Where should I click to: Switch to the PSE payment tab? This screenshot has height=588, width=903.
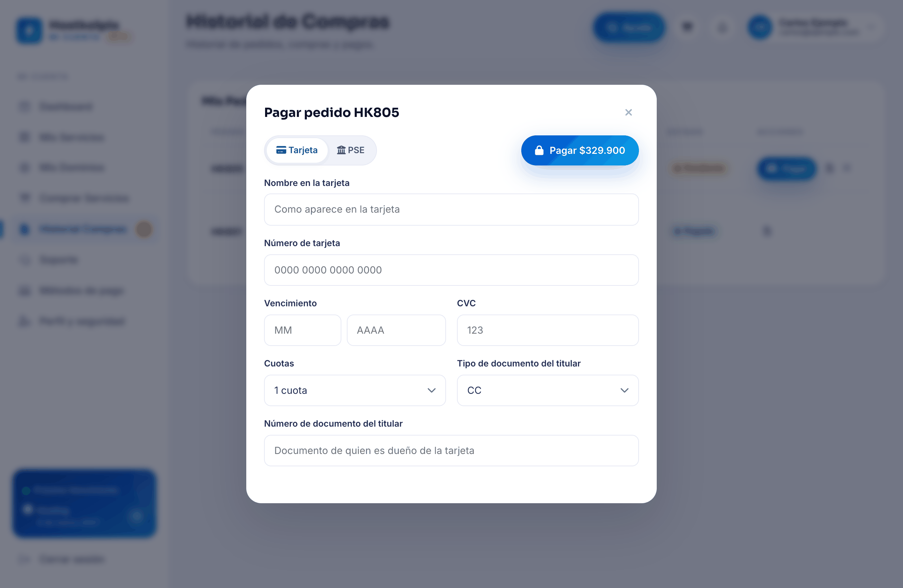[x=351, y=150]
